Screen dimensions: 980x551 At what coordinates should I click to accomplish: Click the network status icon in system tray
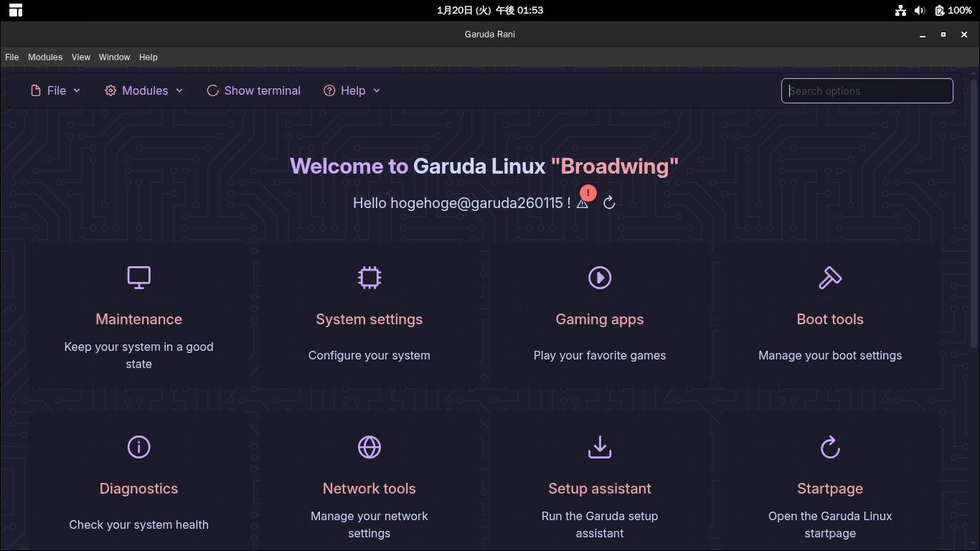900,10
